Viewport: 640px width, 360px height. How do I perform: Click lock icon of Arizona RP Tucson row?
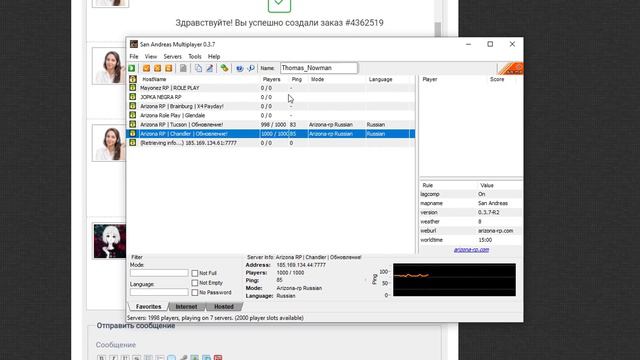tap(133, 124)
